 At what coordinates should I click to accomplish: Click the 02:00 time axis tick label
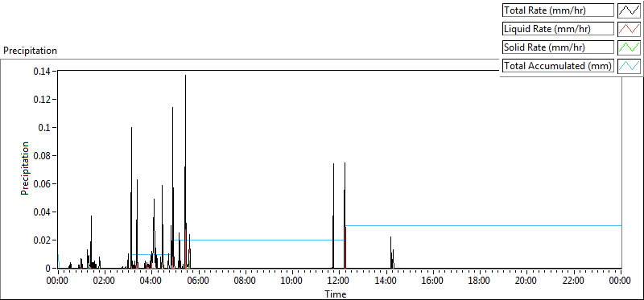[104, 282]
